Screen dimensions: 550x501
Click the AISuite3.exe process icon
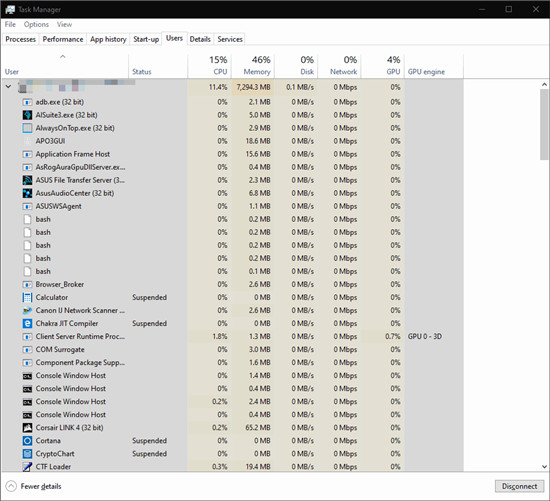(27, 115)
